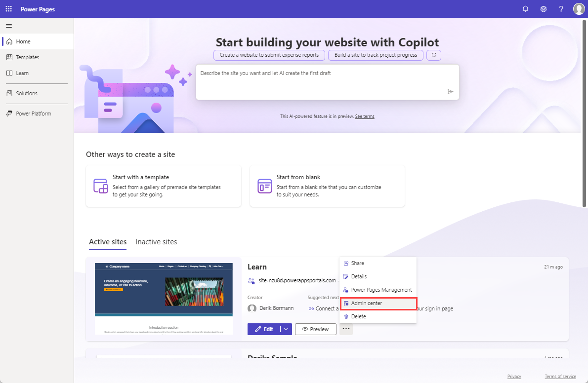Click the Learn site name
588x383 pixels.
coord(257,267)
